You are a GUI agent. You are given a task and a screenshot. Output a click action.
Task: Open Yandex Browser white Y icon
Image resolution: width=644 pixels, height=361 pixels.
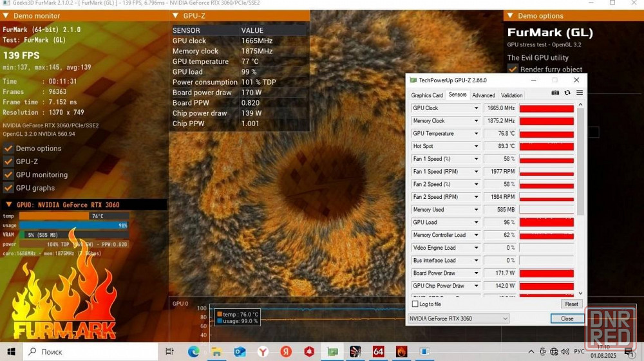pyautogui.click(x=263, y=351)
